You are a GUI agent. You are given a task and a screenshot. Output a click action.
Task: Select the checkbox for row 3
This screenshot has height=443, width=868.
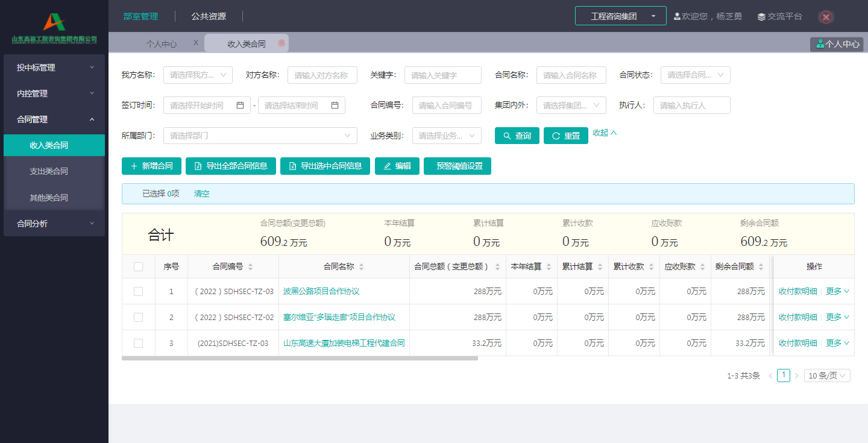tap(139, 344)
